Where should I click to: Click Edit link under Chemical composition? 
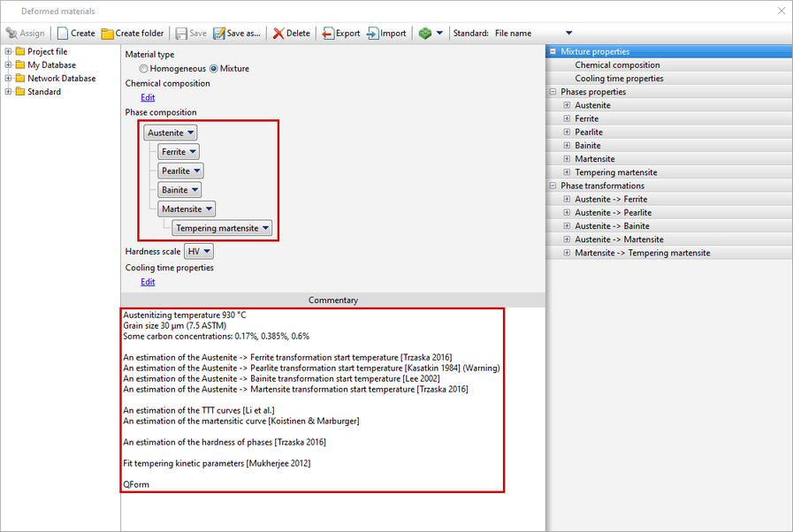tap(148, 97)
